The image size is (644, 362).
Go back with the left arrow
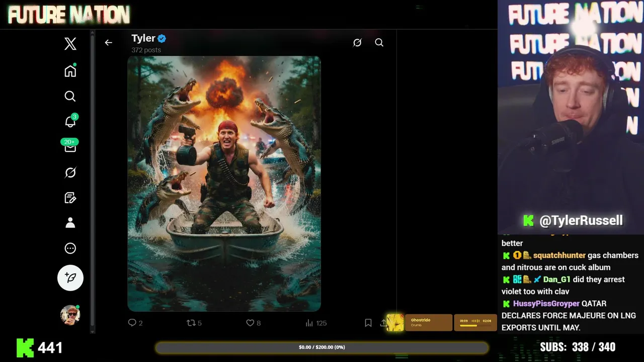(108, 43)
